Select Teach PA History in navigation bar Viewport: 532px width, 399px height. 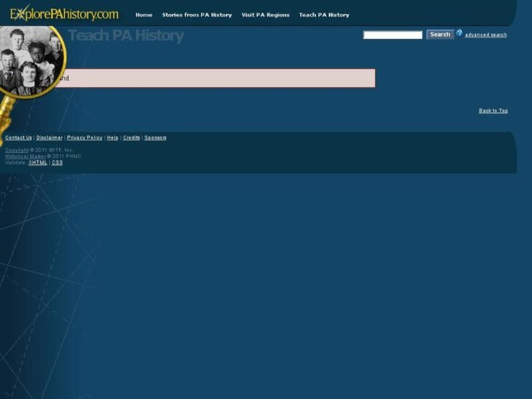[324, 15]
